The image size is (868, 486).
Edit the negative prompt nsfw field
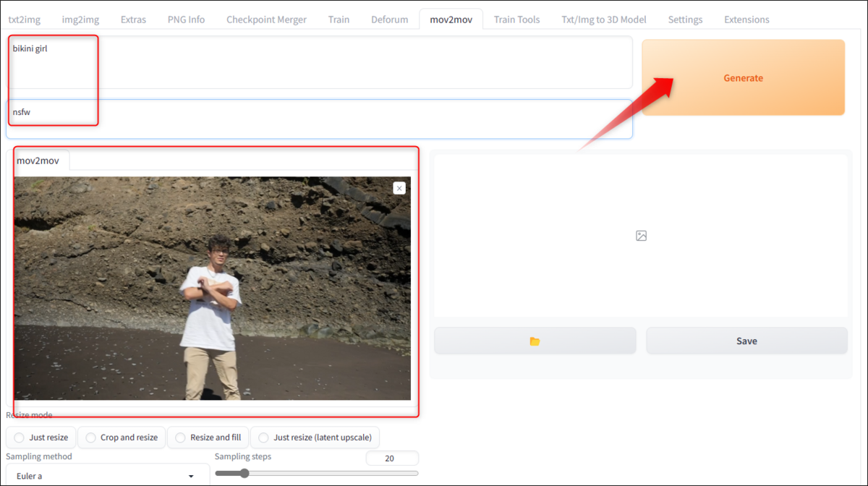[318, 118]
